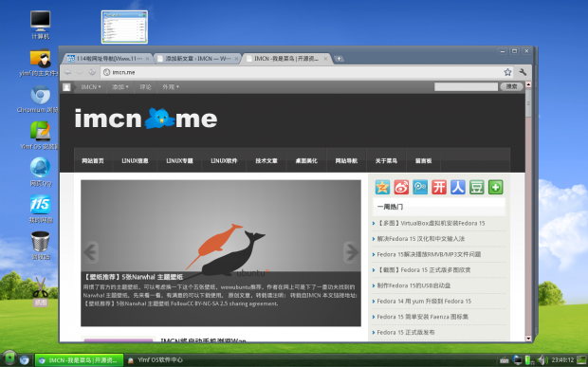Open the 5张Narwhal 主题壁纸 slide title

point(133,277)
